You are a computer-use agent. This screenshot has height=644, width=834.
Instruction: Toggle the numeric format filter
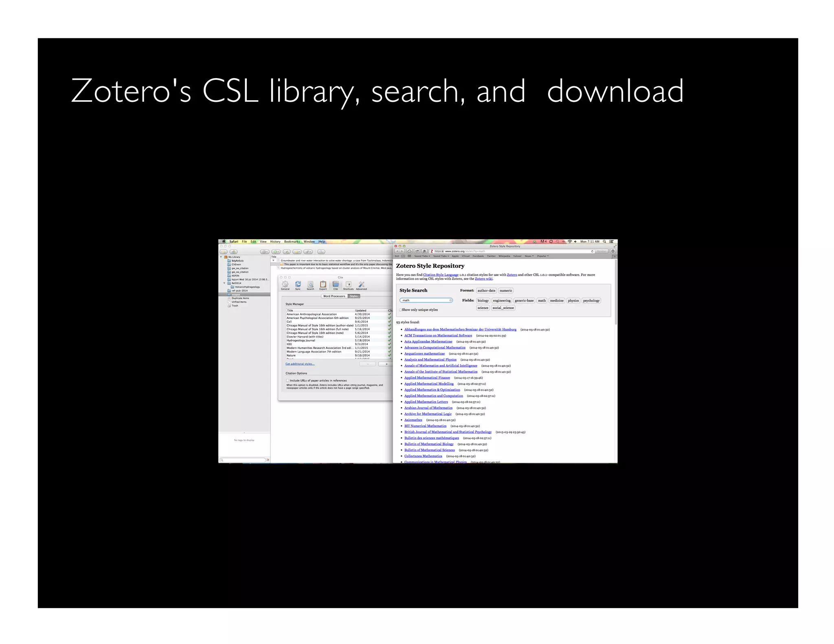point(506,291)
